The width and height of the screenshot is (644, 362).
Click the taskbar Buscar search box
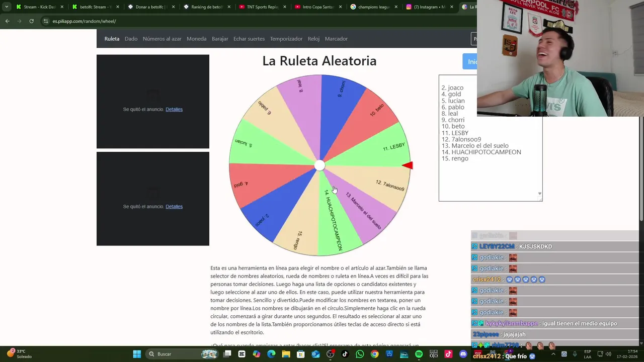tap(181, 354)
